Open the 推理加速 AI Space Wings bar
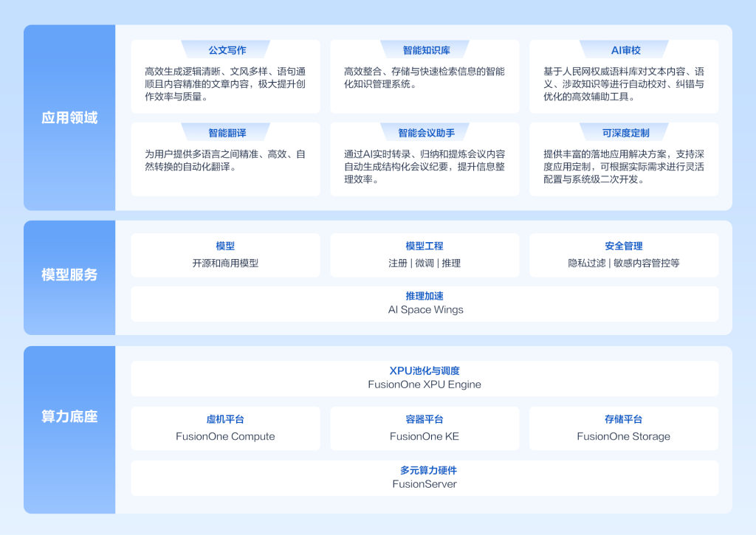Image resolution: width=756 pixels, height=535 pixels. click(x=425, y=303)
